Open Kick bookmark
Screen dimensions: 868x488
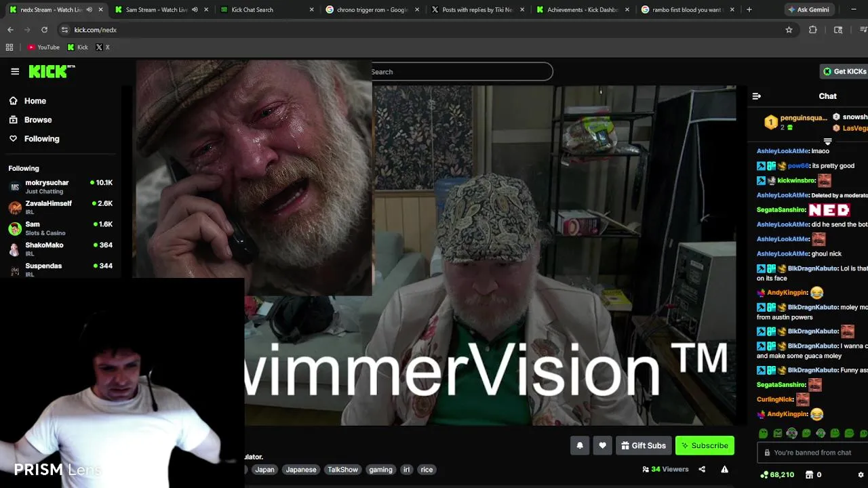(x=78, y=47)
